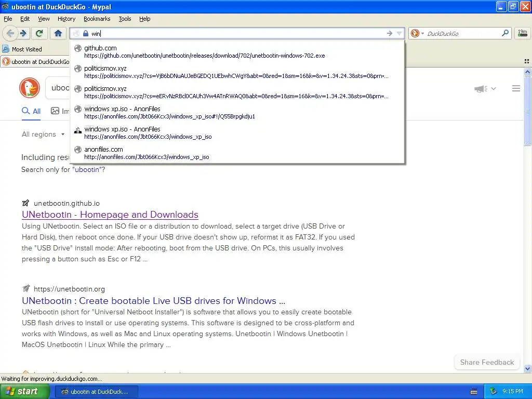Screen dimensions: 532x399
Task: Choose the politicismov.xyz suggestion with cs=eERvNz
Action: click(237, 92)
